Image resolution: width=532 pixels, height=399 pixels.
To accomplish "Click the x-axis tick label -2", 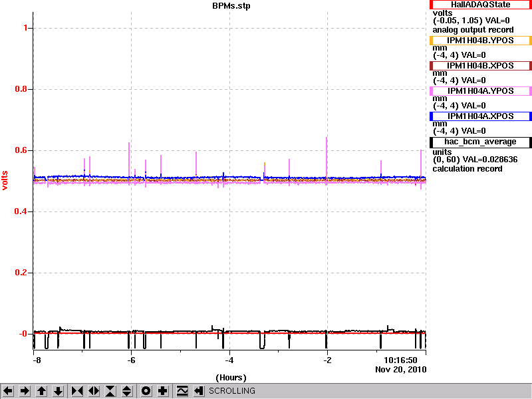I will (x=327, y=360).
